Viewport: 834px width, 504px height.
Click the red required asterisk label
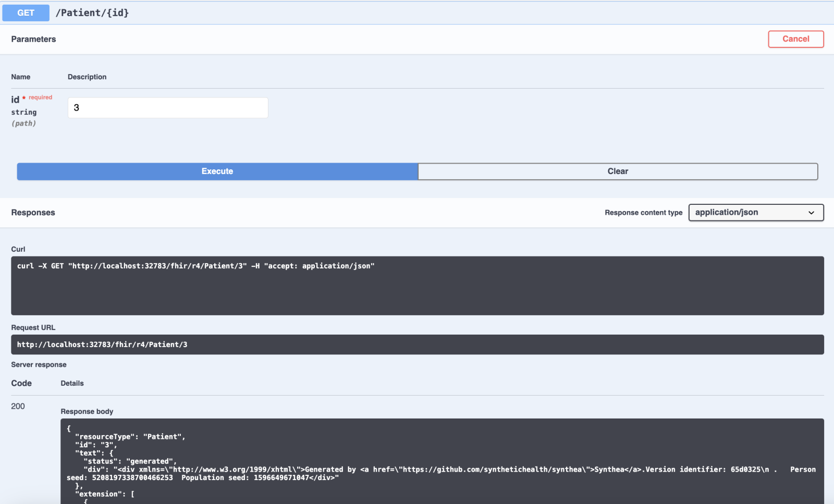point(38,97)
